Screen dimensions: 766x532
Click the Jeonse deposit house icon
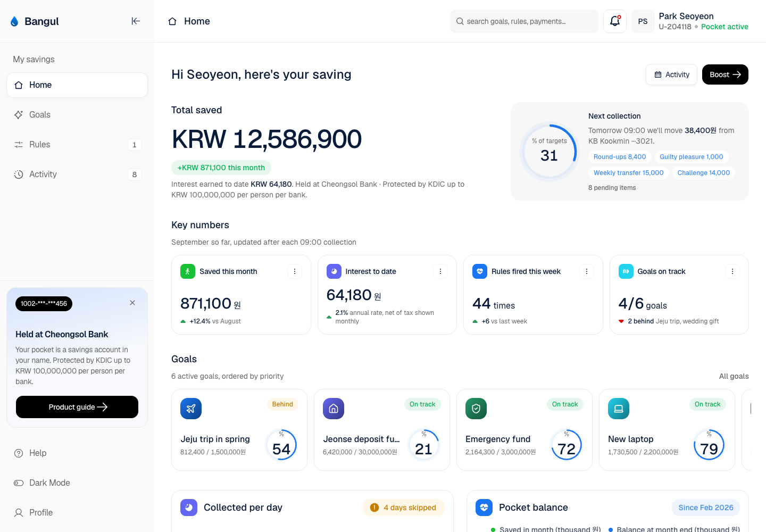334,409
